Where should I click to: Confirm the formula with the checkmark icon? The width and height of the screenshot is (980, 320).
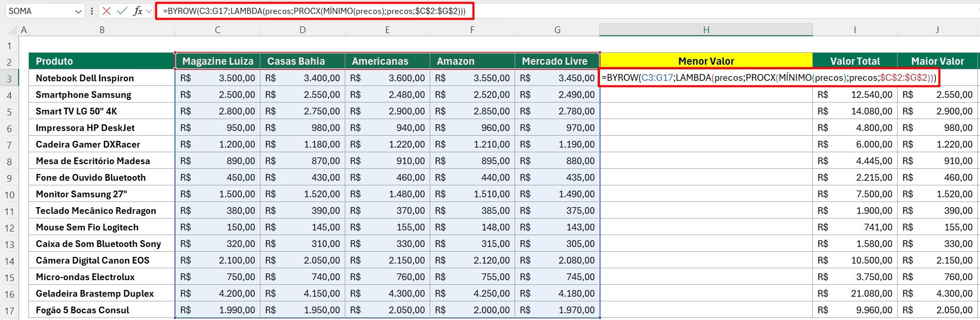coord(122,11)
